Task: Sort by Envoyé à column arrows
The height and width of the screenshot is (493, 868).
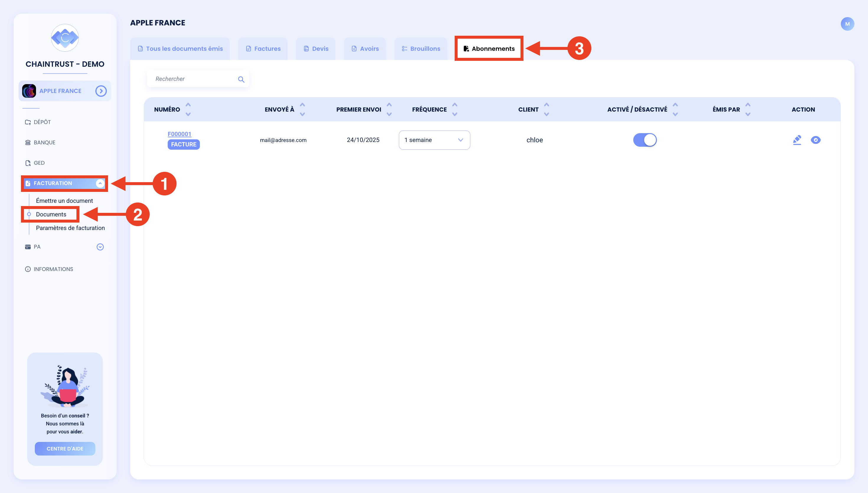Action: pyautogui.click(x=302, y=109)
